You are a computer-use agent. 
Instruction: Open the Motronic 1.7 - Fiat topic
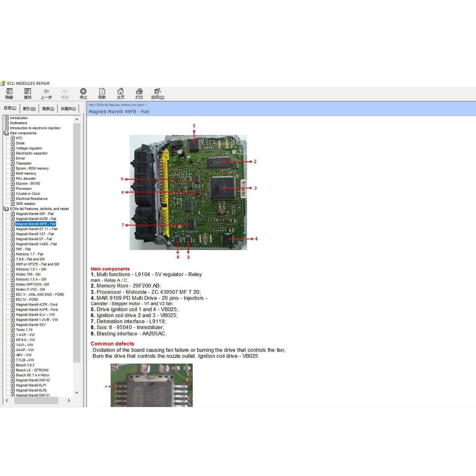30,254
